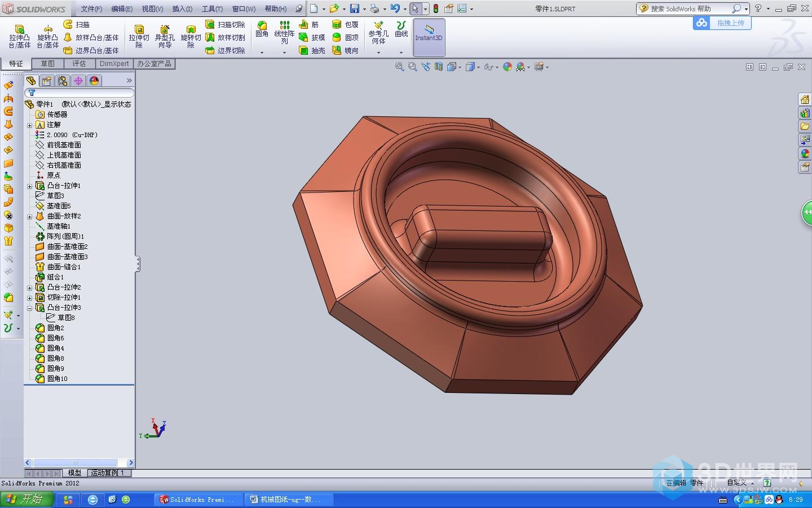Select the 线性阵列 linear pattern tool
The image size is (812, 508).
(284, 33)
